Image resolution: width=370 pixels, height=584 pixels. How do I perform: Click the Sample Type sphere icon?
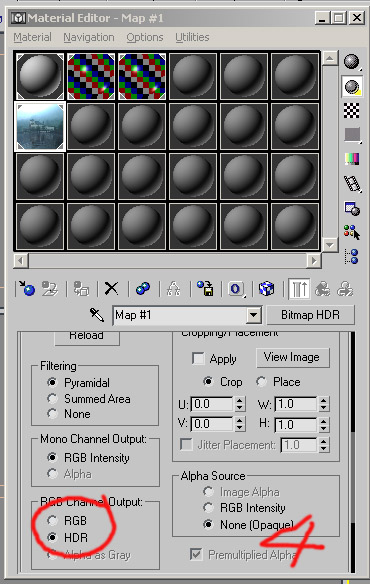point(351,62)
